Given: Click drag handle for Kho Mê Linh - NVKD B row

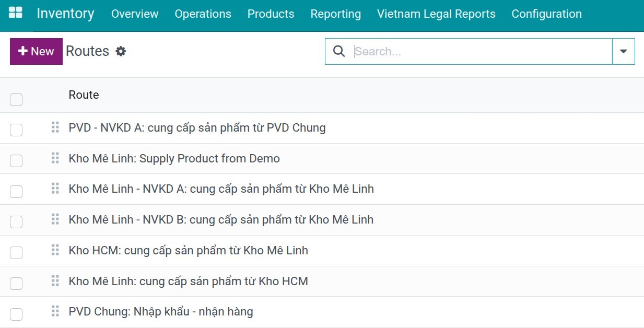Looking at the screenshot, I should click(x=55, y=219).
